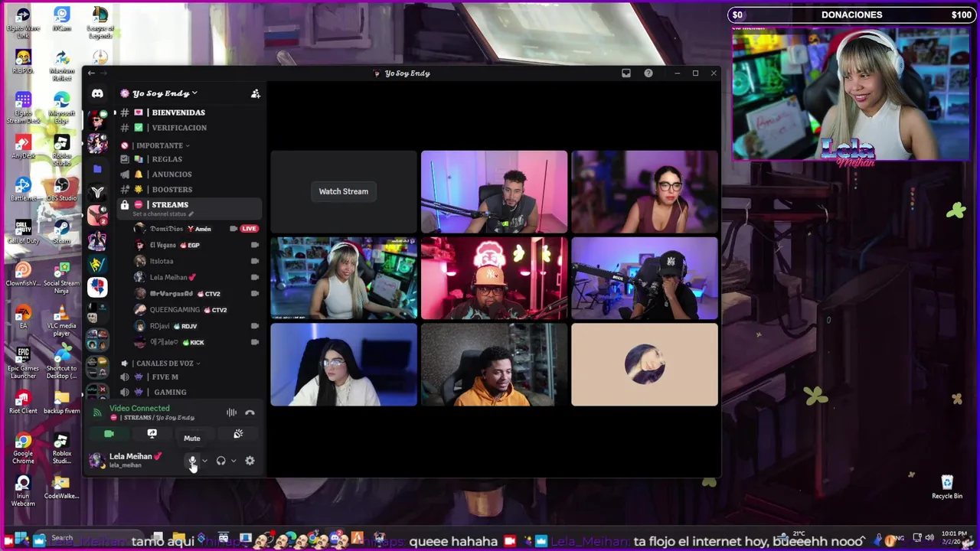Open the soundboard icon
Screen dimensions: 980x551
click(238, 434)
